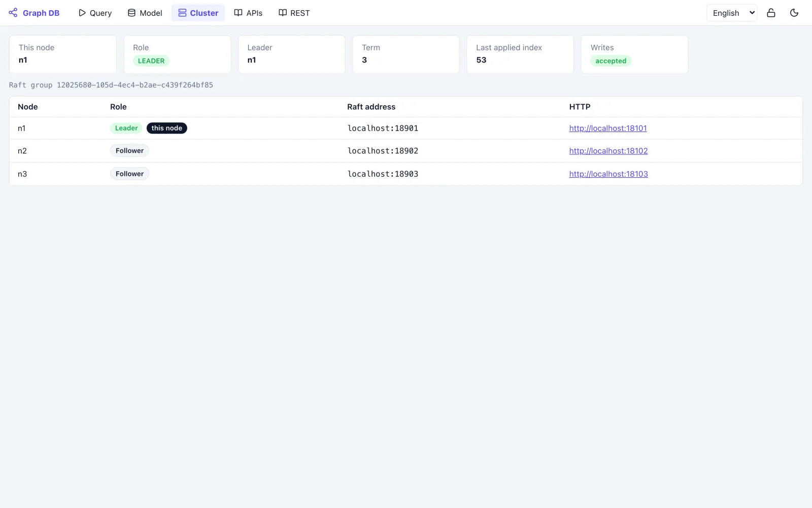
Task: Click the n1 value in Leader card
Action: [252, 60]
